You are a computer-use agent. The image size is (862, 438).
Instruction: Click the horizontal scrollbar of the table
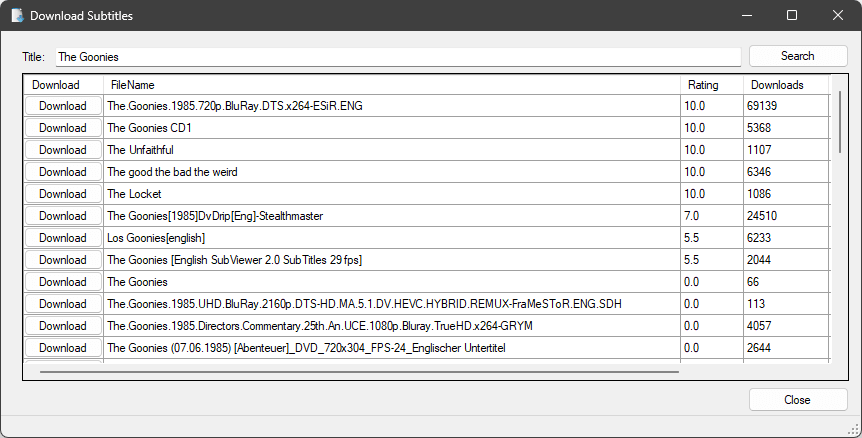(359, 372)
